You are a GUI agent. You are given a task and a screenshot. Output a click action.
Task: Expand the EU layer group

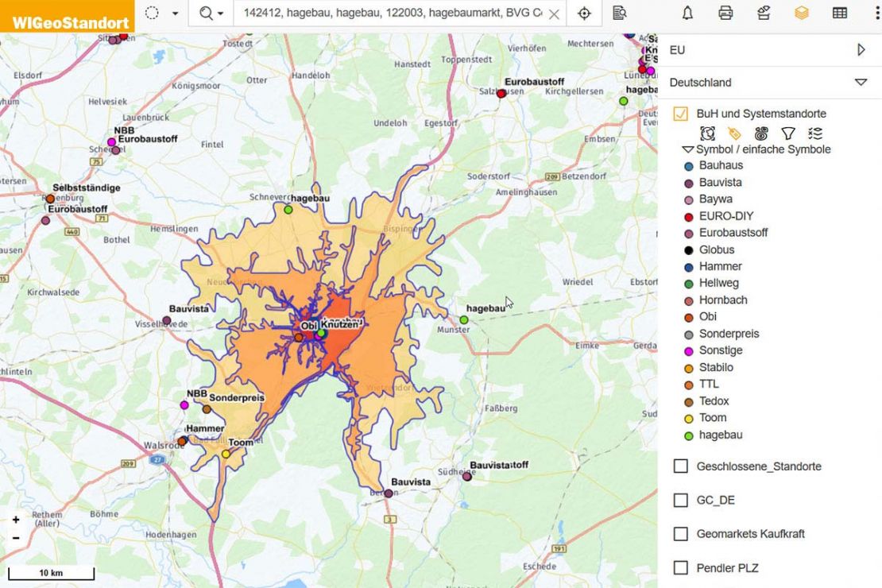tap(861, 49)
